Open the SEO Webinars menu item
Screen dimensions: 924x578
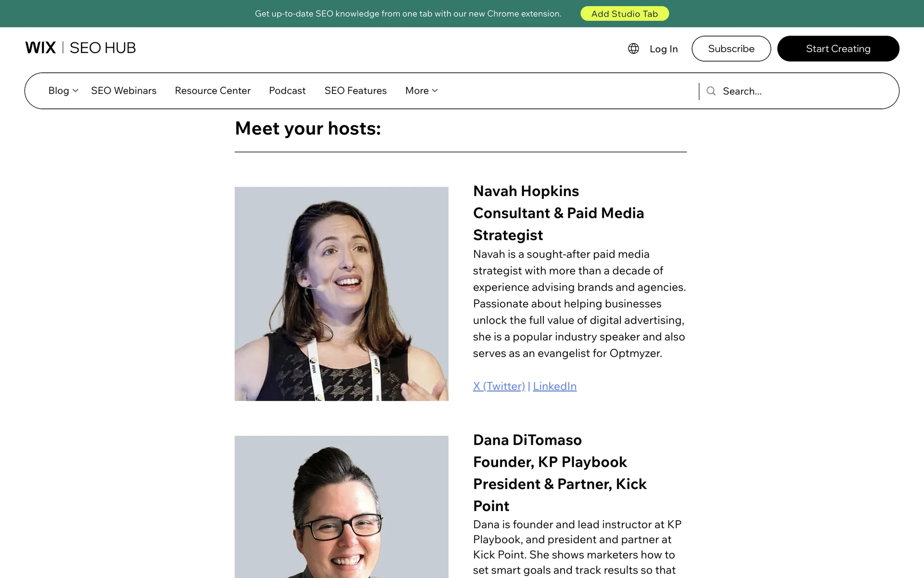124,91
